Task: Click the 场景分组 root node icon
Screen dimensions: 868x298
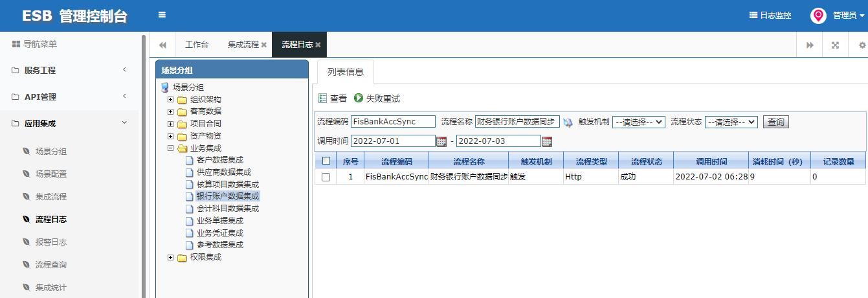Action: point(165,87)
